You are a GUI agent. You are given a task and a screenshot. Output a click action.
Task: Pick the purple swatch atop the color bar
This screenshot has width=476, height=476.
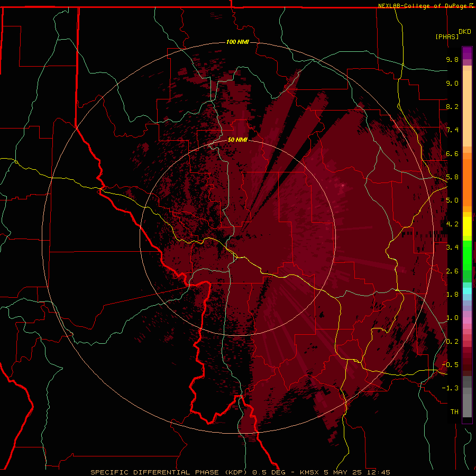click(467, 53)
